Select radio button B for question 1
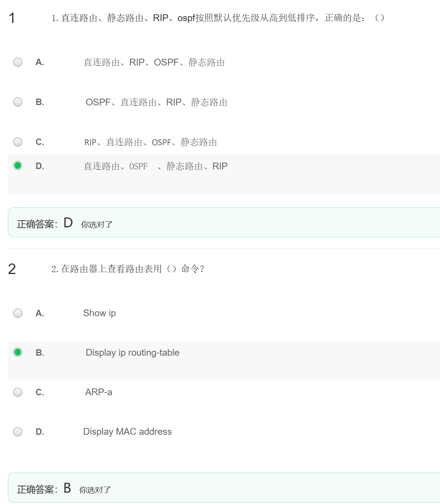440x504 pixels. click(18, 102)
